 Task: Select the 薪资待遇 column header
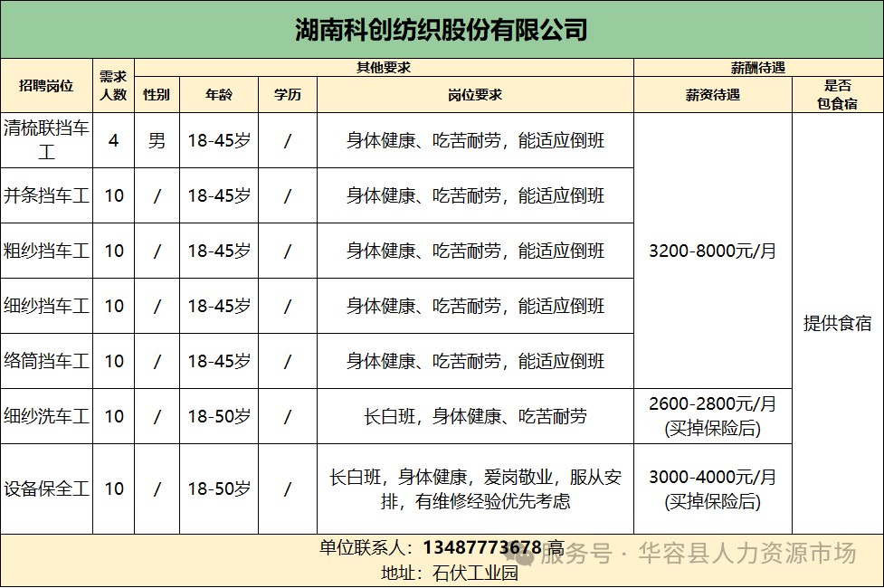pyautogui.click(x=713, y=95)
